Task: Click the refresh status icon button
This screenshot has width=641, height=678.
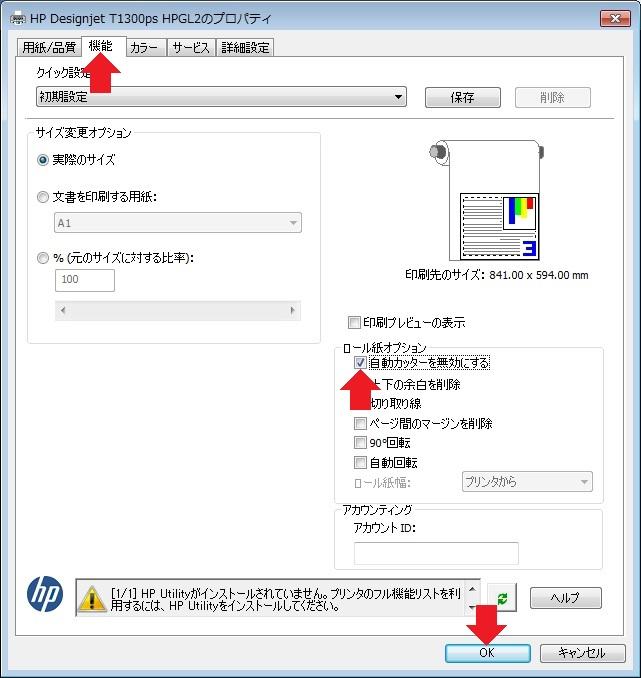Action: (x=502, y=598)
